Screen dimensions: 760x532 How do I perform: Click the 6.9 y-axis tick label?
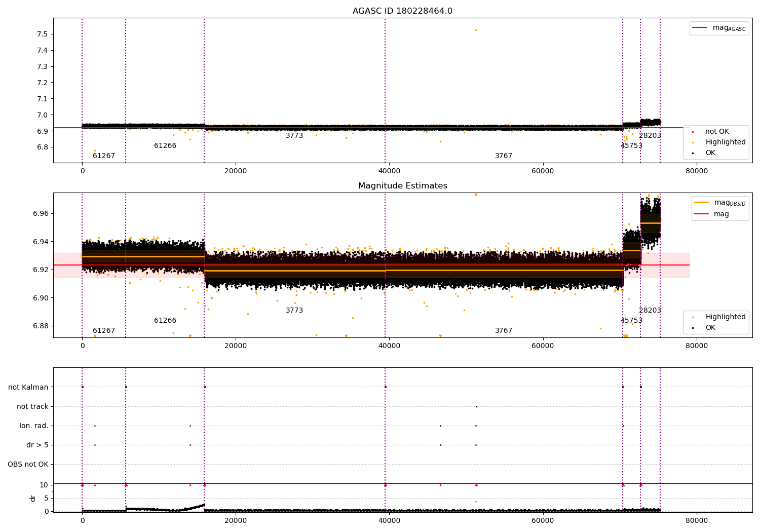coord(43,132)
